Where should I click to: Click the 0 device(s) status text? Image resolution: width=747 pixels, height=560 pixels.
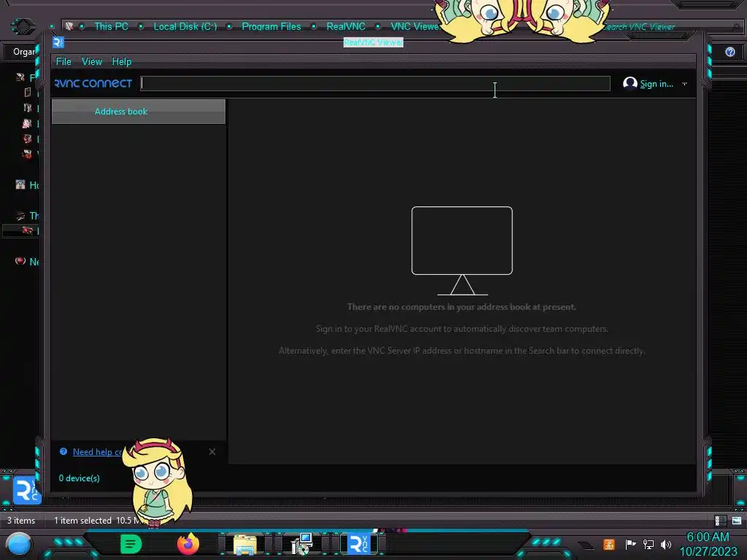79,478
